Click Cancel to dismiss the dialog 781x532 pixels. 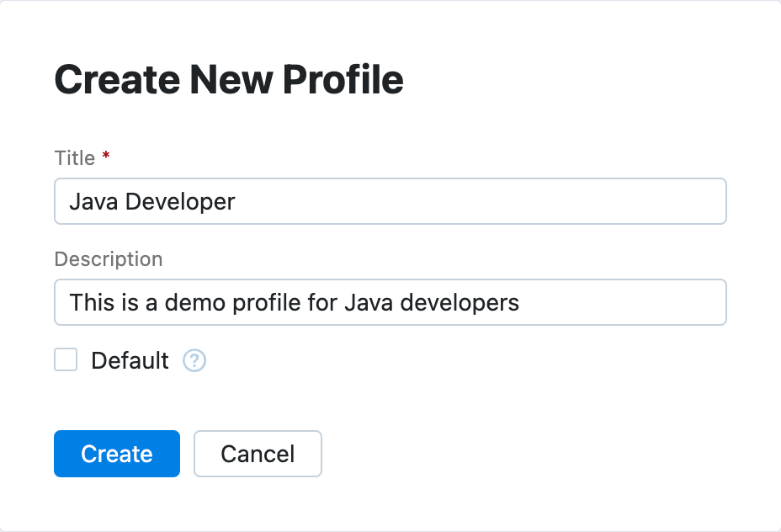point(258,453)
